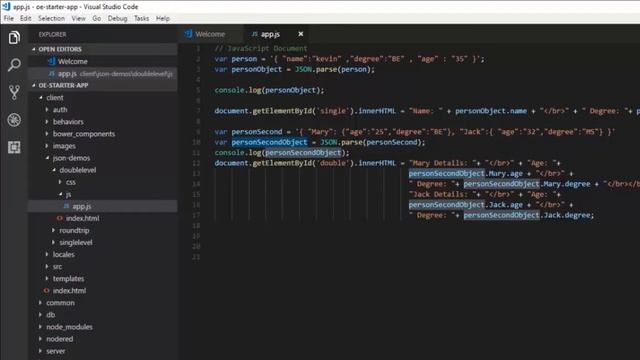Open the File menu
The width and height of the screenshot is (640, 360).
point(9,18)
